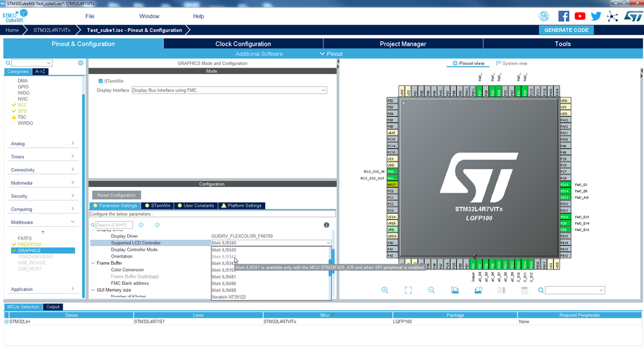Click the parameter search magnifier icon
The image size is (644, 348).
click(x=93, y=225)
